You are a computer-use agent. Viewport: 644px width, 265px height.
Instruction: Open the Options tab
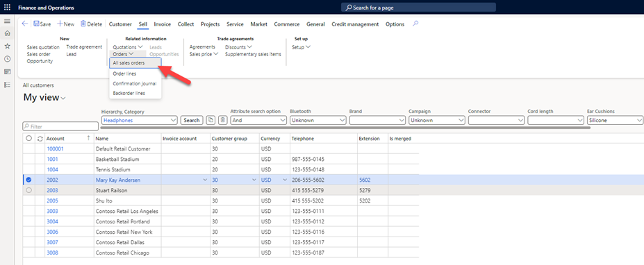click(395, 24)
